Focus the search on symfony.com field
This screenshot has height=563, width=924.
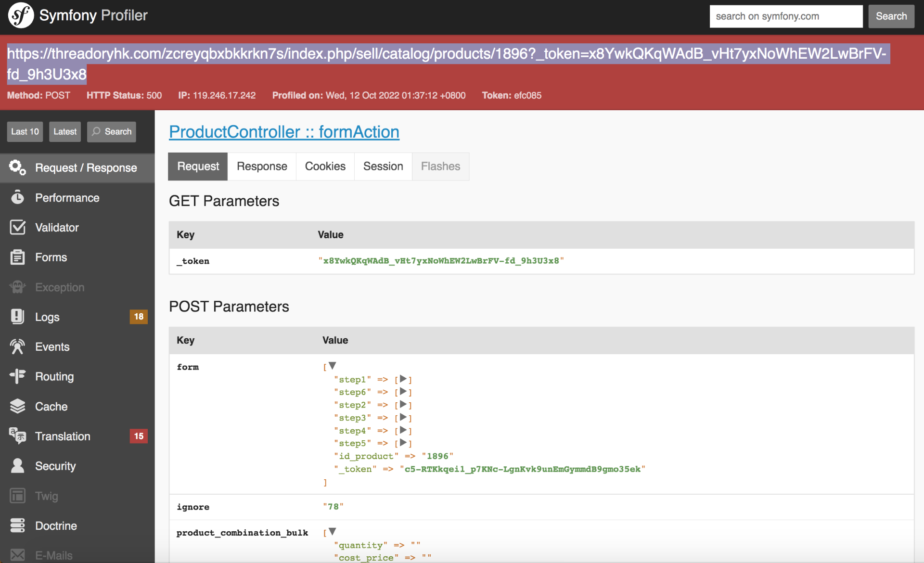786,16
